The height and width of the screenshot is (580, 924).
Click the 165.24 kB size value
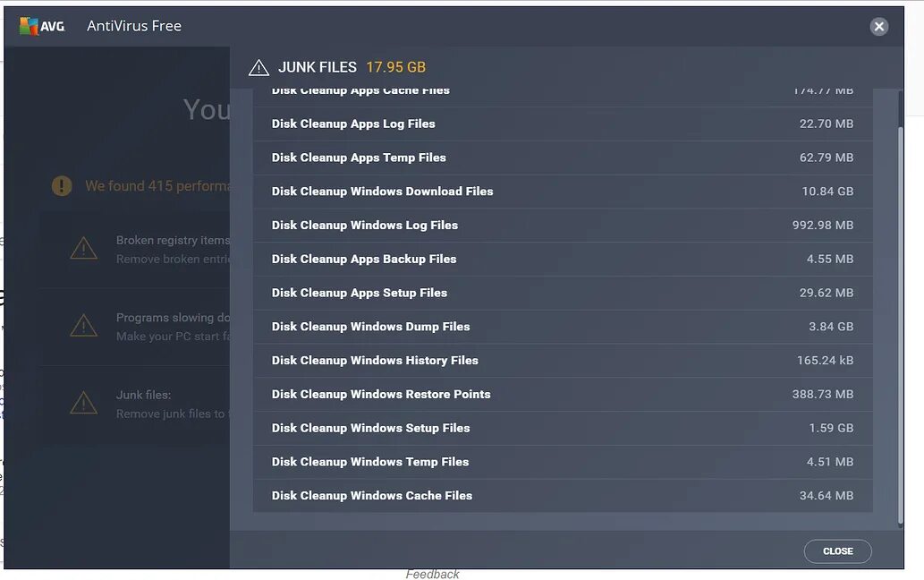coord(825,360)
